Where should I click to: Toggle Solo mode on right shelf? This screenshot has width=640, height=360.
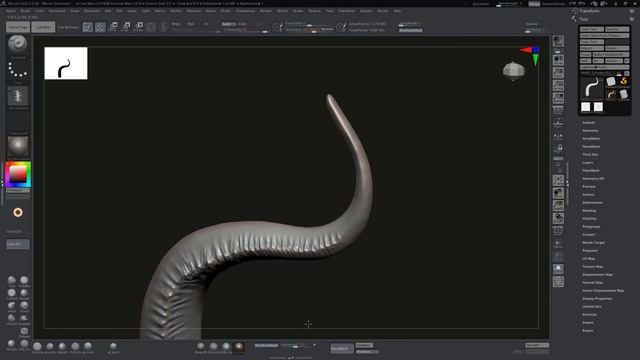[558, 269]
